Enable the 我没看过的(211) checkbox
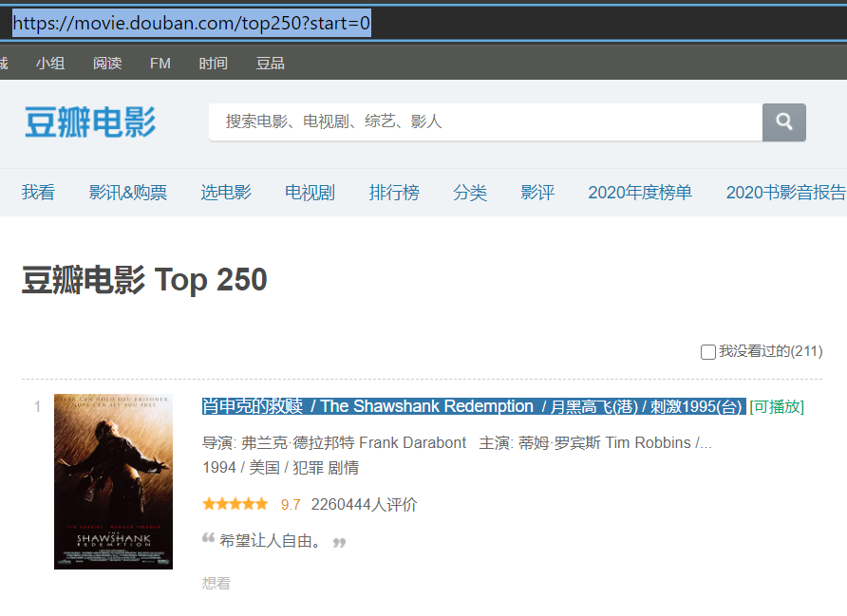This screenshot has width=847, height=616. [708, 351]
